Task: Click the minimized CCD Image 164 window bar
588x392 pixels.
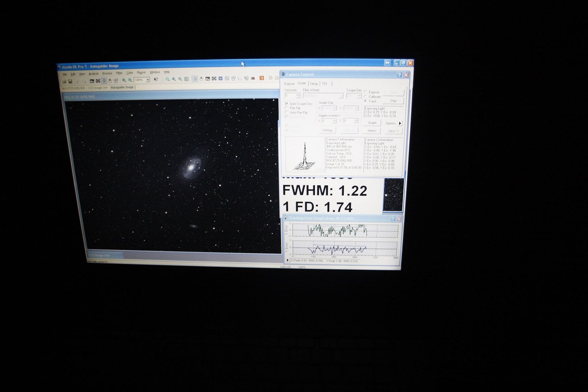Action: click(x=105, y=255)
